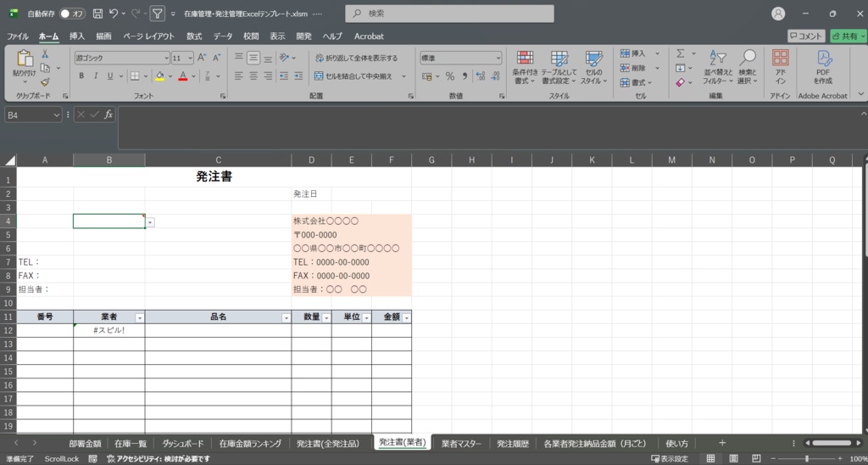Click the Format Painter brush icon
The image size is (868, 465).
point(46,82)
